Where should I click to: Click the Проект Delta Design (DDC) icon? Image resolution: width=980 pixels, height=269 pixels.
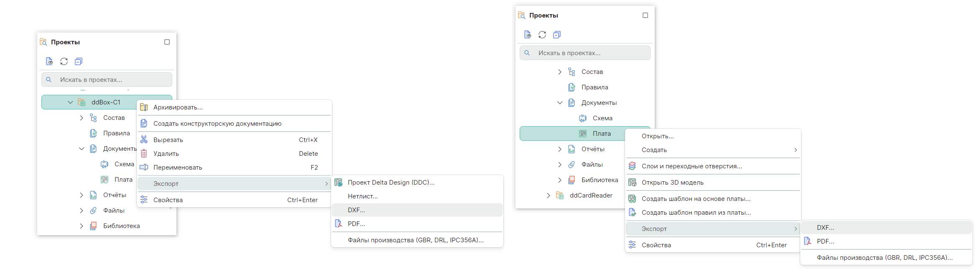[338, 183]
